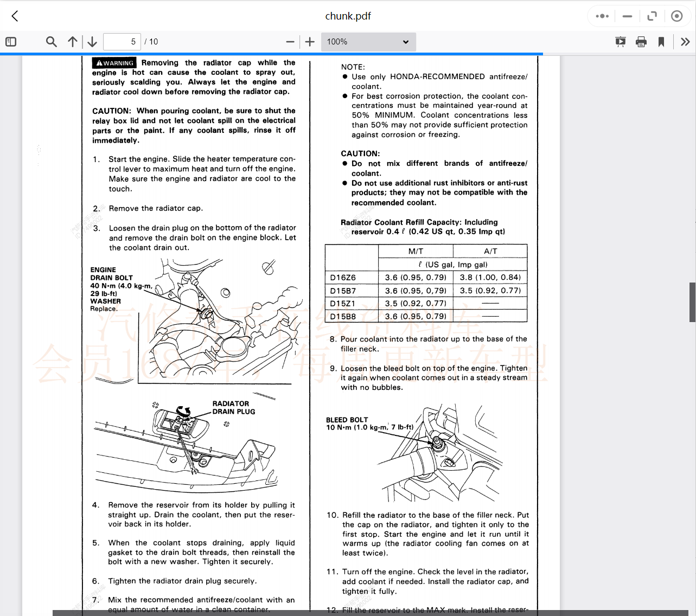Expand the additional tools chevron menu
696x616 pixels.
click(685, 42)
